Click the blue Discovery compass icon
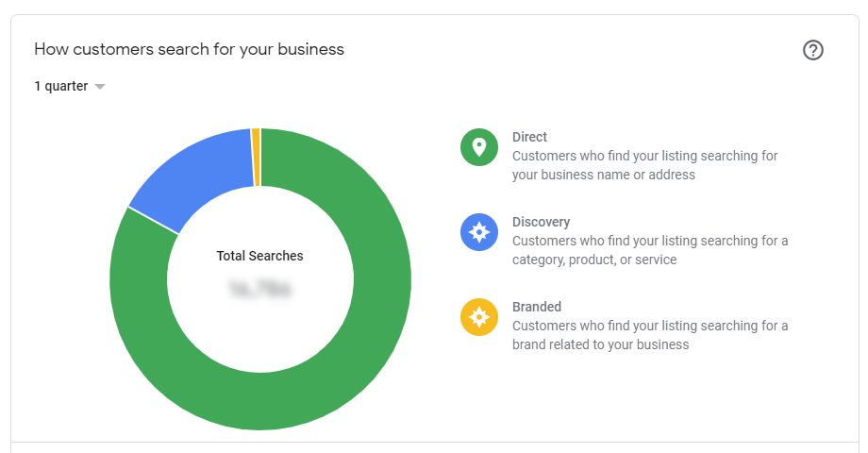The width and height of the screenshot is (868, 453). coord(479,232)
